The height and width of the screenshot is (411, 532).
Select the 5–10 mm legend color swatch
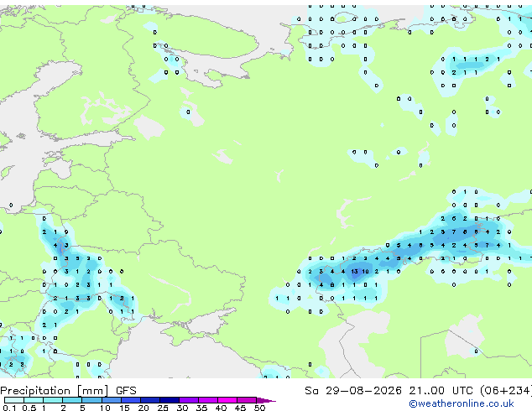pos(91,400)
